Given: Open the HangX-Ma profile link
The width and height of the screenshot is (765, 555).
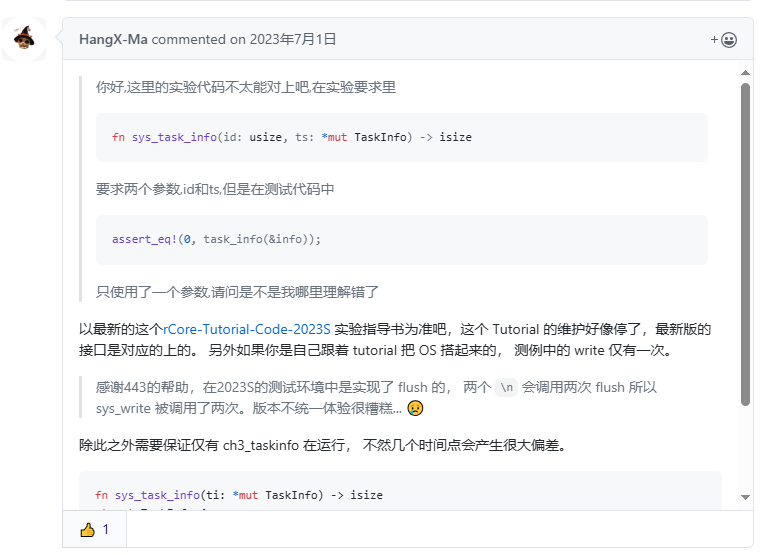Looking at the screenshot, I should tap(113, 40).
